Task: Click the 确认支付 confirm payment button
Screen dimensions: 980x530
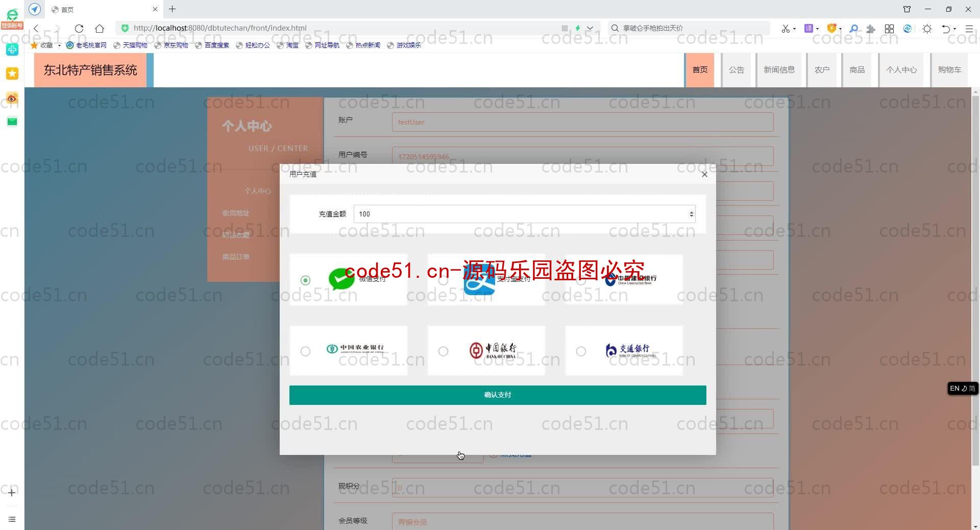Action: point(498,395)
